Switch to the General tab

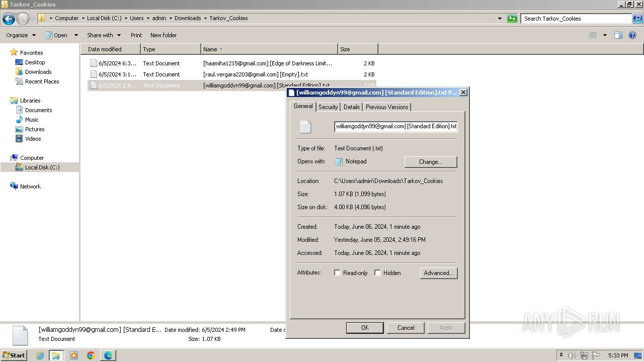(x=303, y=106)
